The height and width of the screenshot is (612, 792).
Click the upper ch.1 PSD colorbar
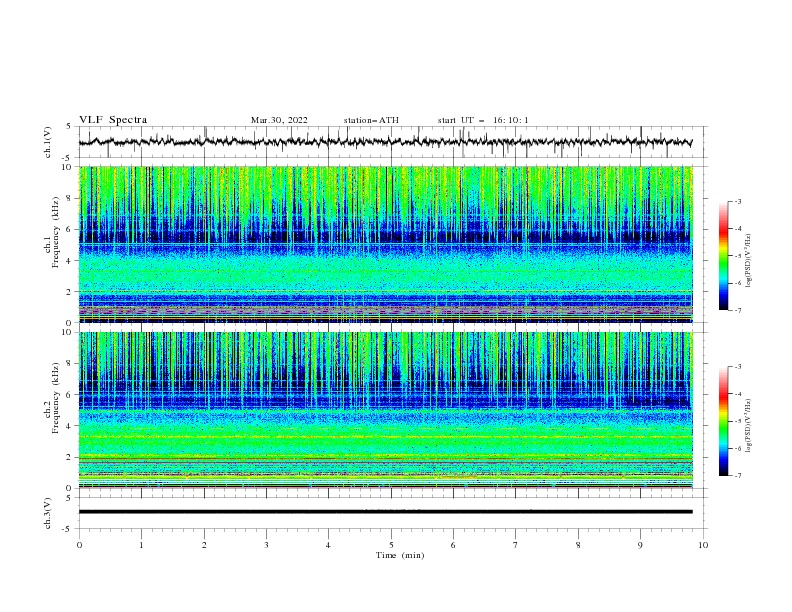click(723, 256)
